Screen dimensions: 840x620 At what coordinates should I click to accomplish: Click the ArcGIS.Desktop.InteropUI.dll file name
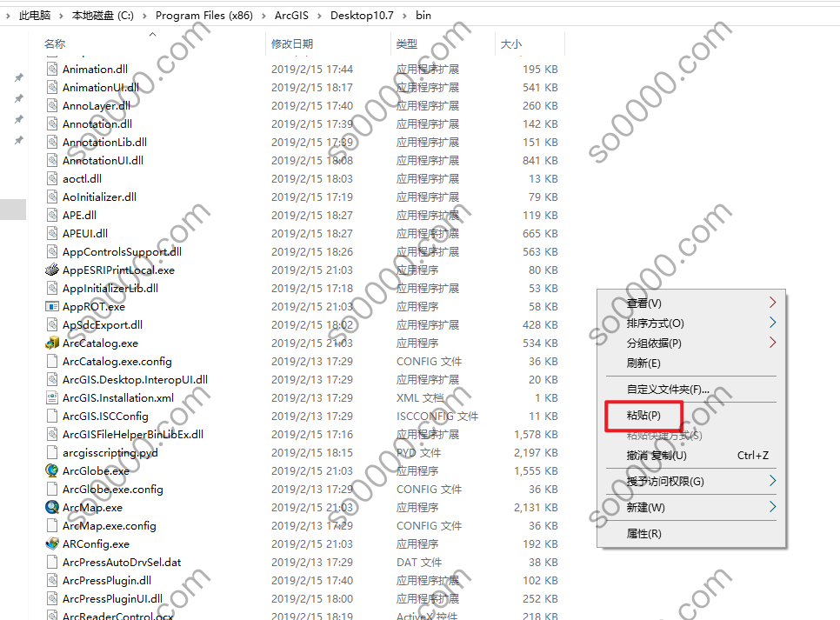135,379
